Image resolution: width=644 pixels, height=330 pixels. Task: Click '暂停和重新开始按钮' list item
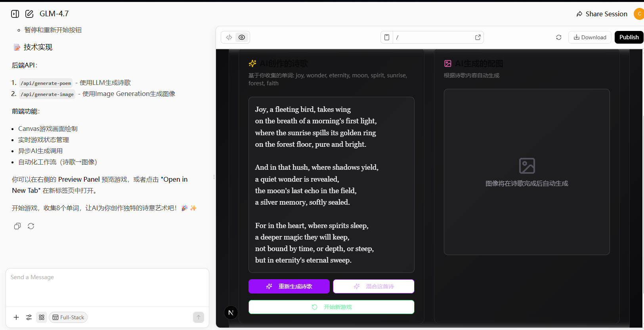click(53, 30)
